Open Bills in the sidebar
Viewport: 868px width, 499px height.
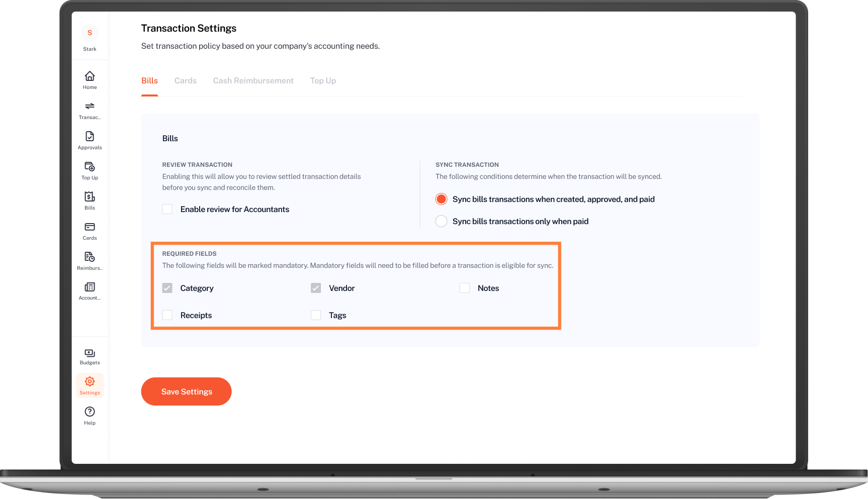pos(90,201)
